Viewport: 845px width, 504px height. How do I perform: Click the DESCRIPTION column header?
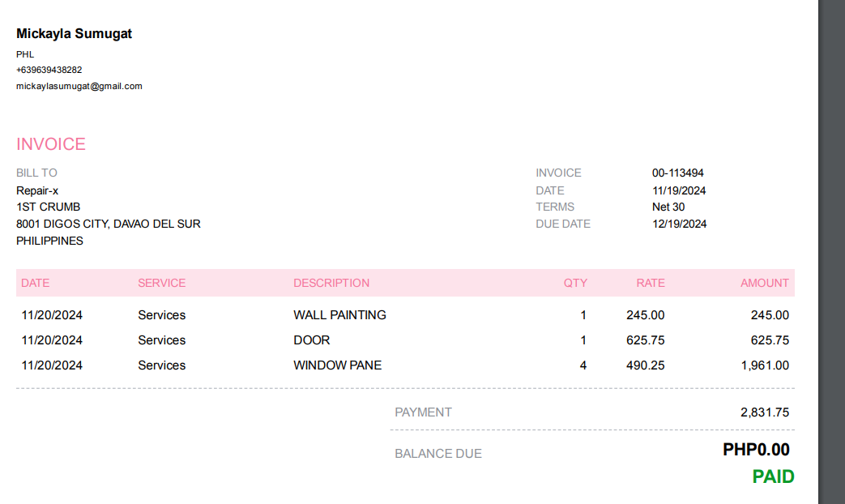click(x=331, y=283)
